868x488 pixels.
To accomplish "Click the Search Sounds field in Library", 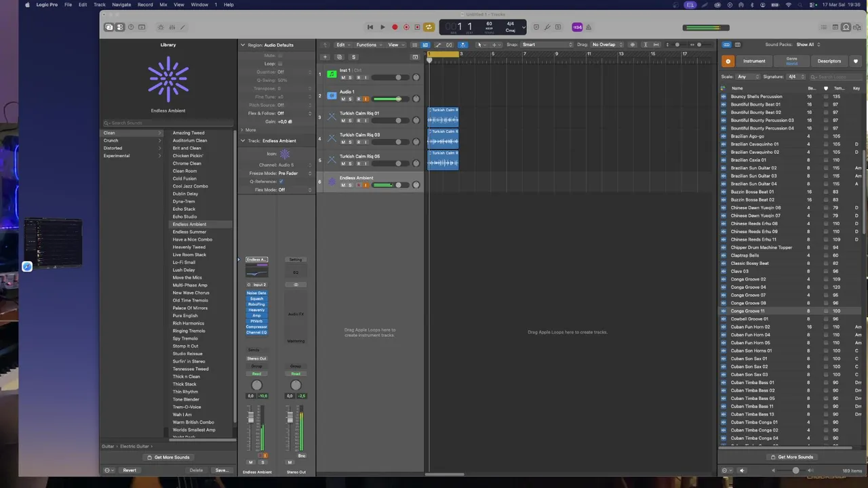I will pyautogui.click(x=167, y=123).
